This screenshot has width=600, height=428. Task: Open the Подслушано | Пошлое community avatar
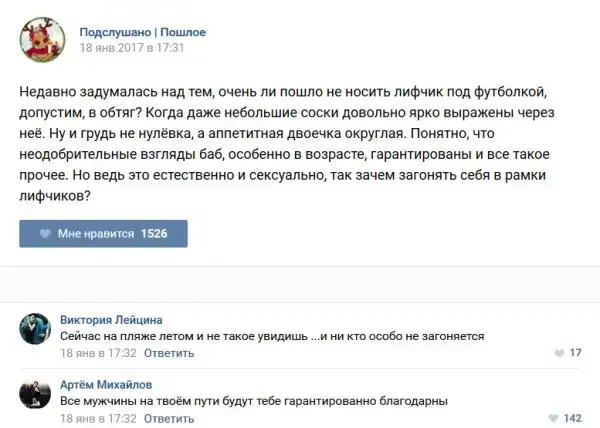42,38
